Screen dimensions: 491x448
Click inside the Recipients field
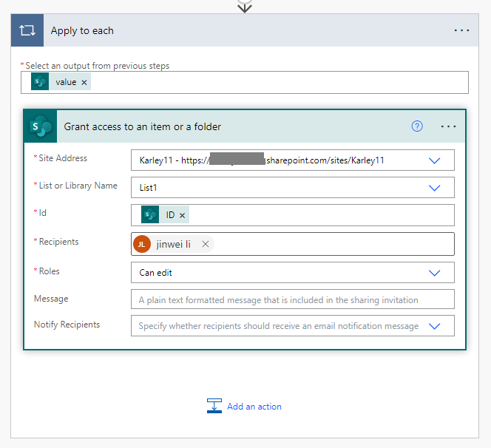[x=293, y=244]
